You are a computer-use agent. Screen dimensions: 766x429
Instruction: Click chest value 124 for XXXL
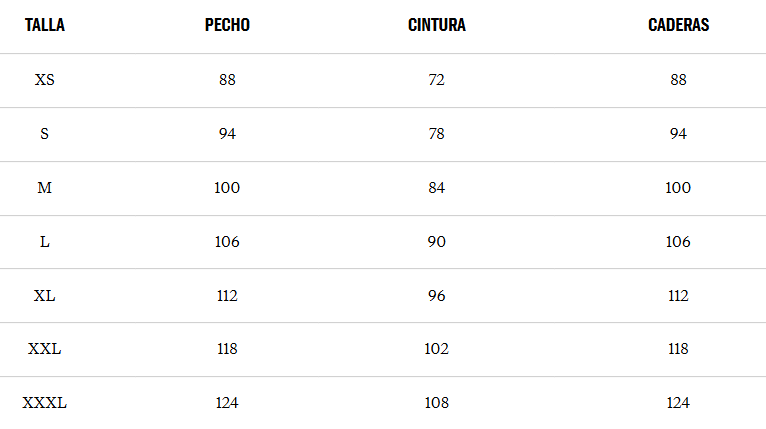(227, 403)
